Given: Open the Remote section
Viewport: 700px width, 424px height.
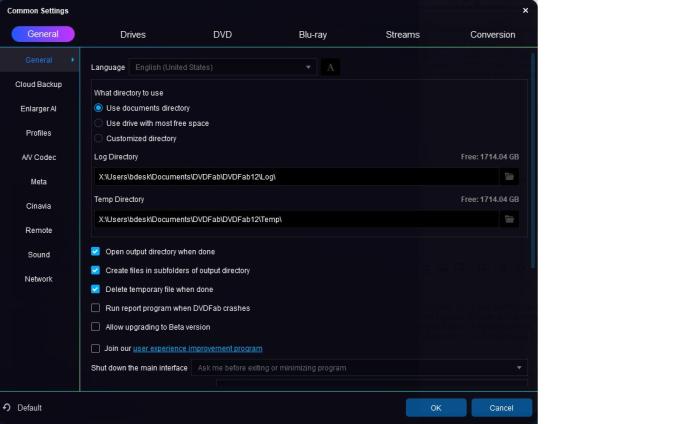Looking at the screenshot, I should pos(39,230).
